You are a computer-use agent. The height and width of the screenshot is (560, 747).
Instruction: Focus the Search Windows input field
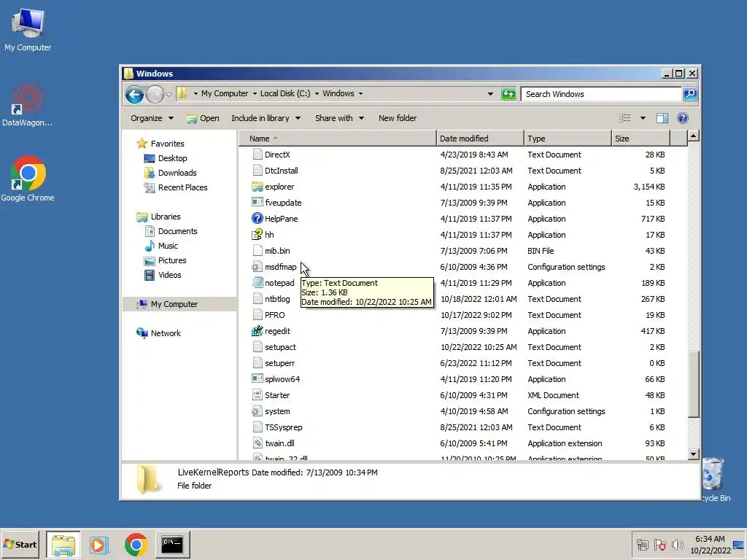tap(601, 94)
